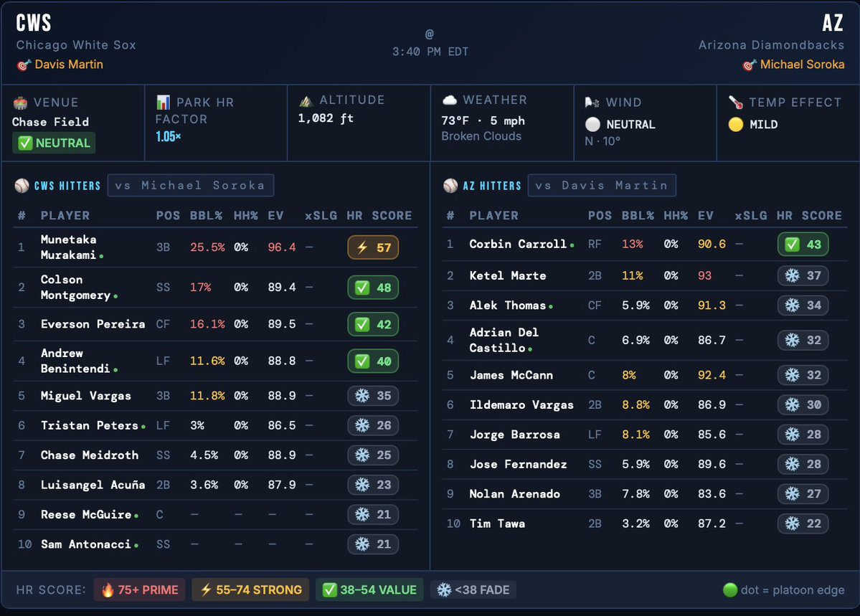
Task: Click player name Chase Meidroth
Action: pyautogui.click(x=90, y=455)
